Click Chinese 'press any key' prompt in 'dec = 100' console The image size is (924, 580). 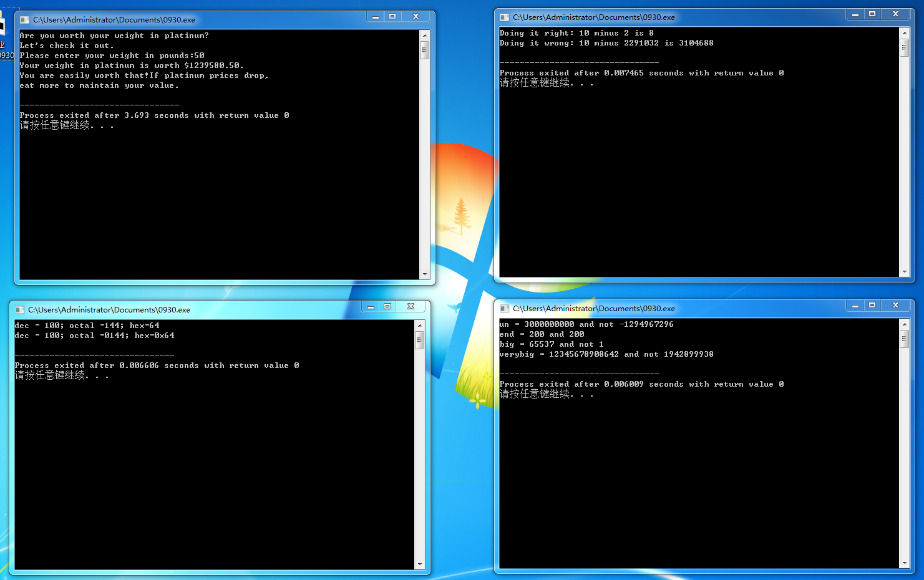tap(62, 375)
